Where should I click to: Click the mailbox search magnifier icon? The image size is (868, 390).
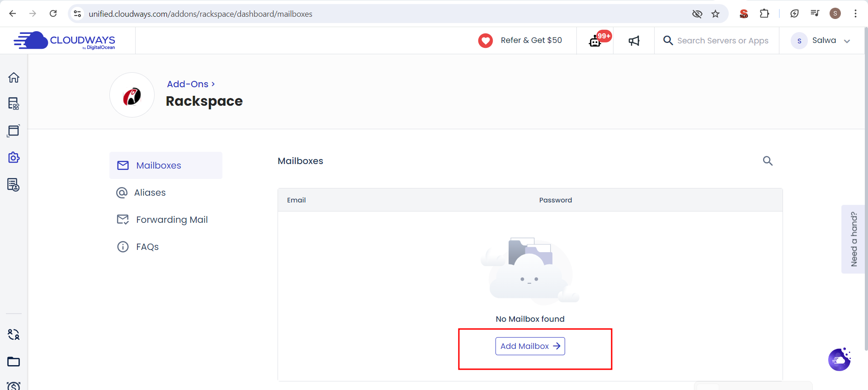tap(768, 161)
